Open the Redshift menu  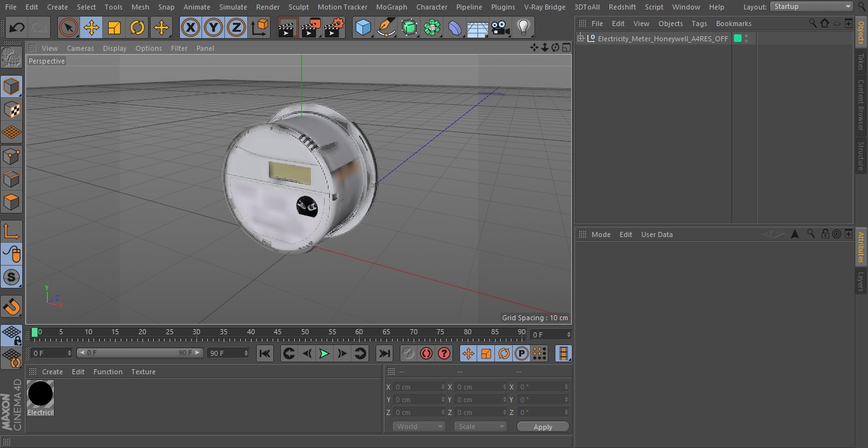622,7
